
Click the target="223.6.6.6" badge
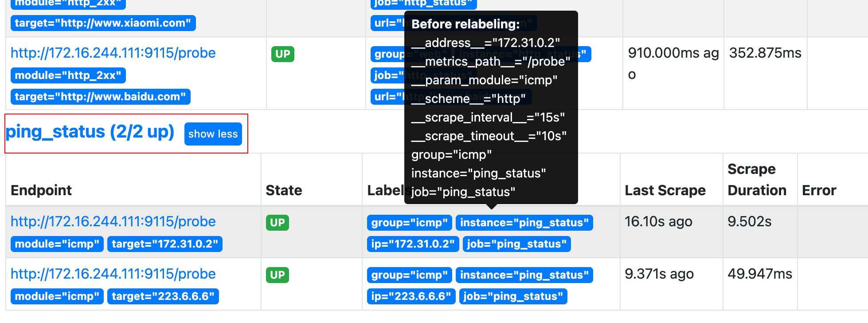[163, 296]
